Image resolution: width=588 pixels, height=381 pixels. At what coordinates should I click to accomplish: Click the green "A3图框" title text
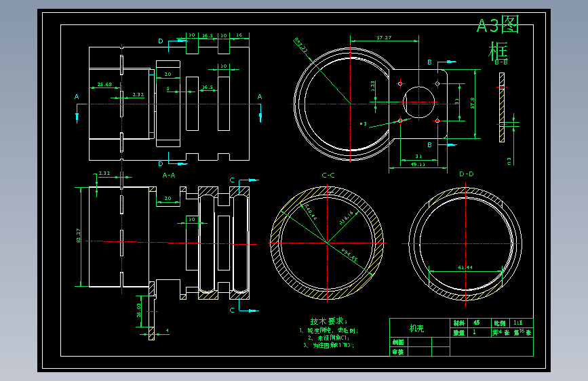498,37
